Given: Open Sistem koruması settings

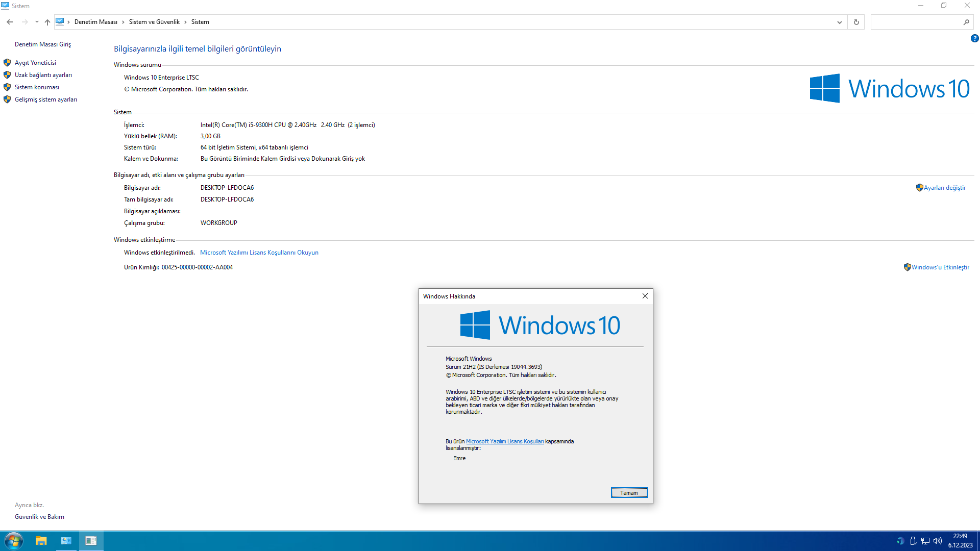Looking at the screenshot, I should coord(37,87).
